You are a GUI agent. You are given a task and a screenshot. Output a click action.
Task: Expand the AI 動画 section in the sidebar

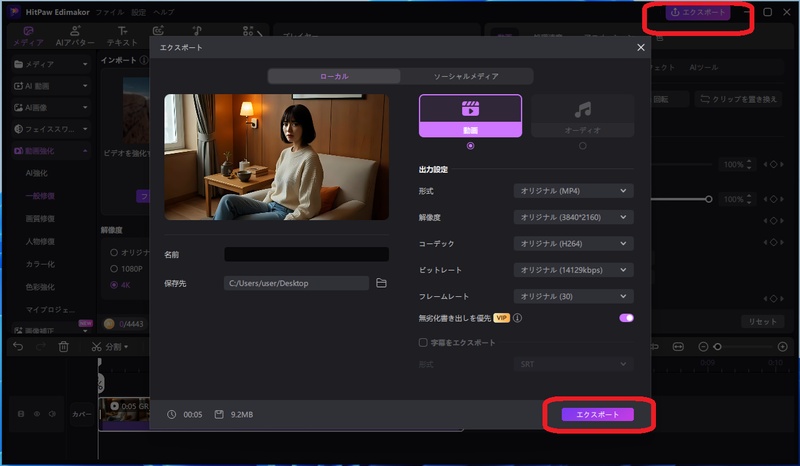[x=51, y=86]
